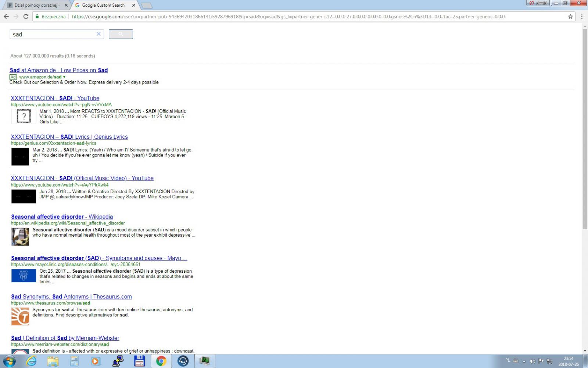Open the Merriam-Webster definition of Sad

click(65, 338)
